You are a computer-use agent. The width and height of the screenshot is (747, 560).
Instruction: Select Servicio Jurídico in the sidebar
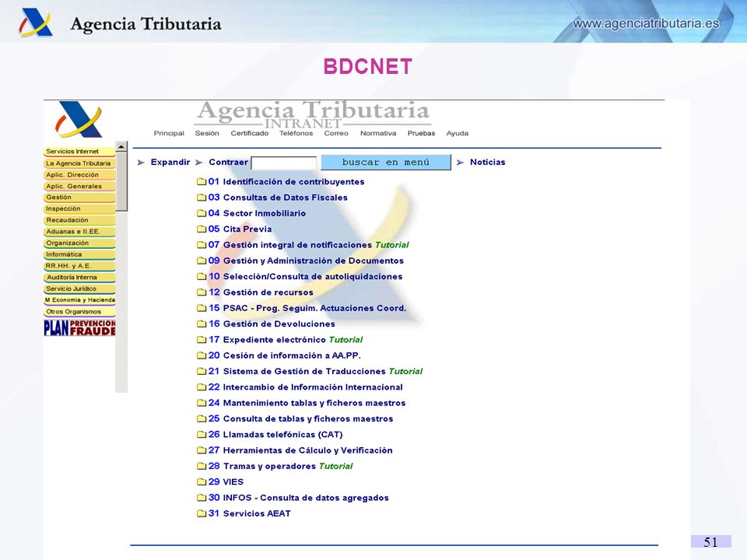tap(79, 289)
